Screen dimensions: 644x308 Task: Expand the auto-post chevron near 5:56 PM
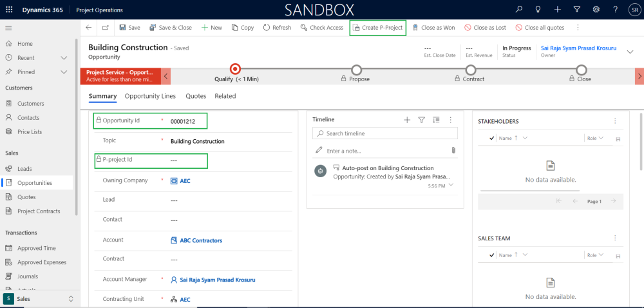[x=451, y=185]
